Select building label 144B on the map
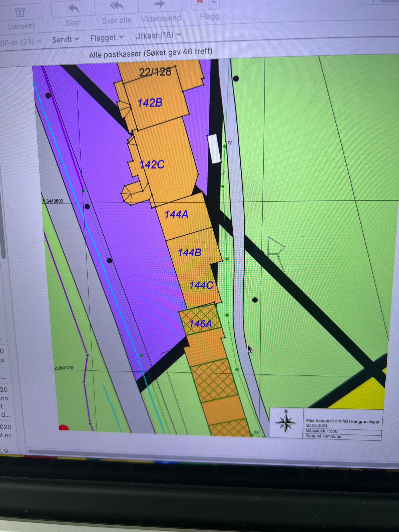 (x=190, y=253)
